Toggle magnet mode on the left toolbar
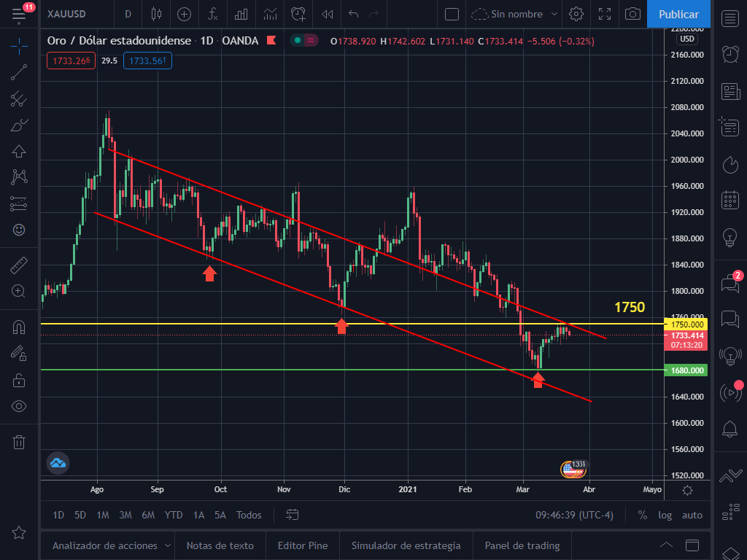Image resolution: width=747 pixels, height=560 pixels. (19, 327)
